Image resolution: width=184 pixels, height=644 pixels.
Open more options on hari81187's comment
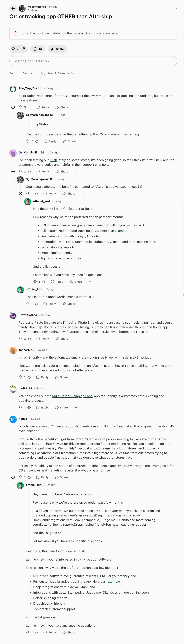(x=76, y=407)
